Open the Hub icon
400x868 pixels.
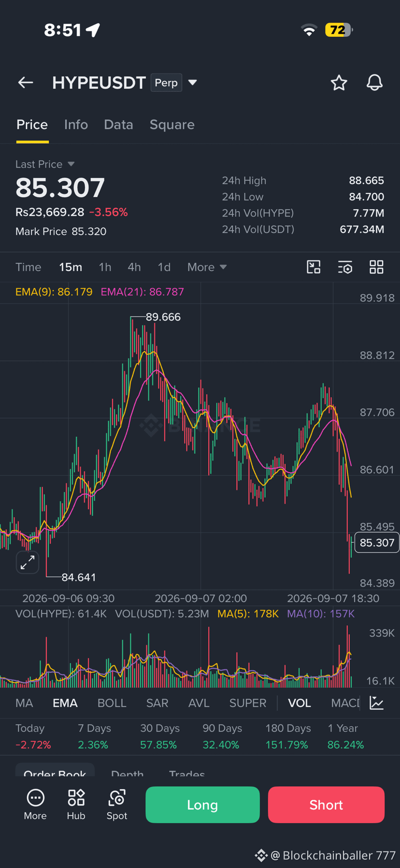pos(76,804)
